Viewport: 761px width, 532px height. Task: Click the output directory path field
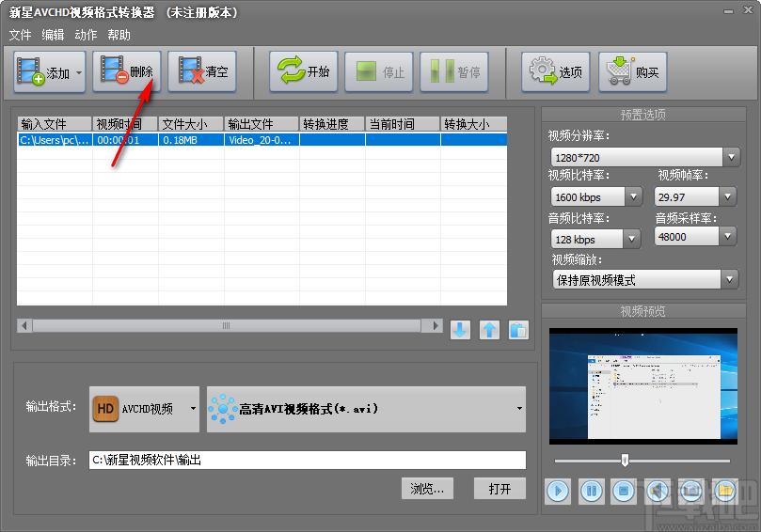[x=308, y=460]
